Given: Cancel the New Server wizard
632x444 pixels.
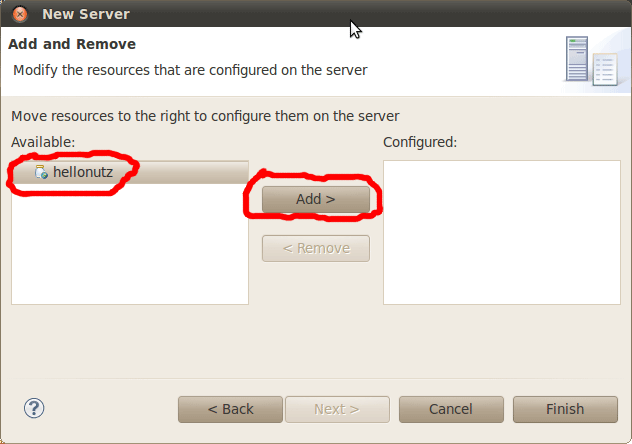Looking at the screenshot, I should [x=450, y=409].
